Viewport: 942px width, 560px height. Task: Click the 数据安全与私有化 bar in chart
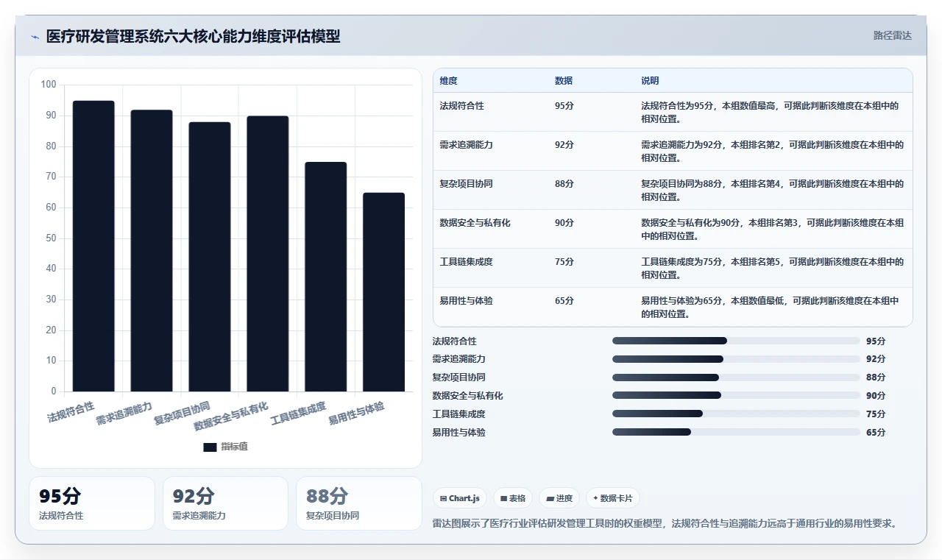(268, 254)
